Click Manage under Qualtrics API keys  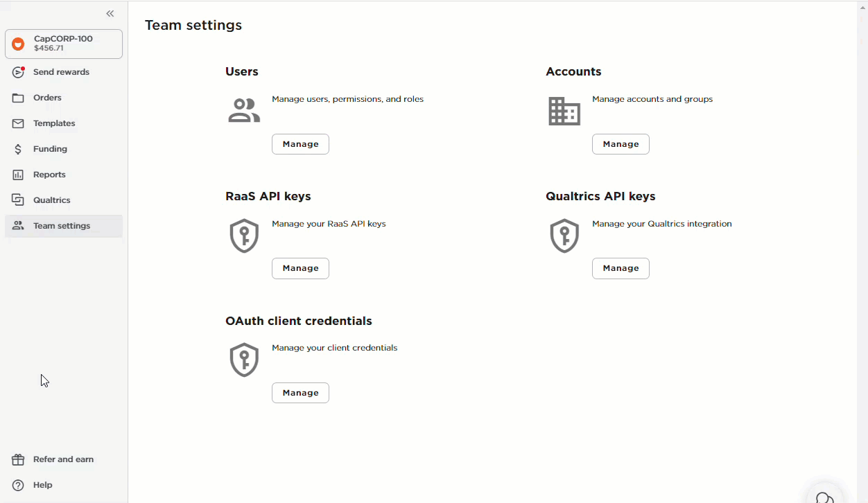[620, 268]
